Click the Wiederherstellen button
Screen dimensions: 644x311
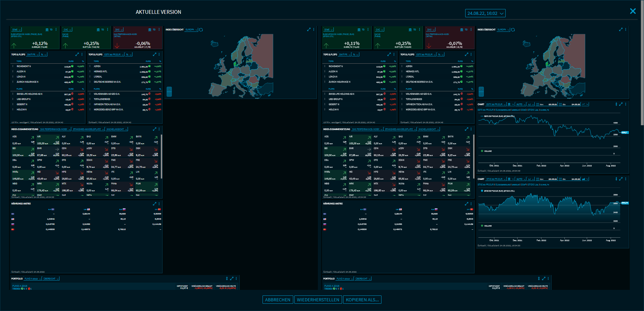pos(318,300)
